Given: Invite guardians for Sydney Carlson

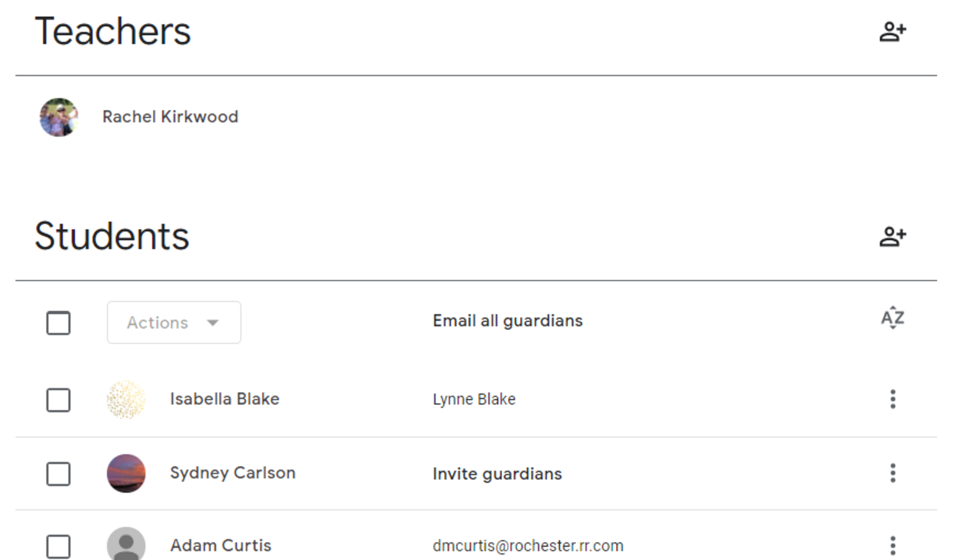Looking at the screenshot, I should pos(497,474).
